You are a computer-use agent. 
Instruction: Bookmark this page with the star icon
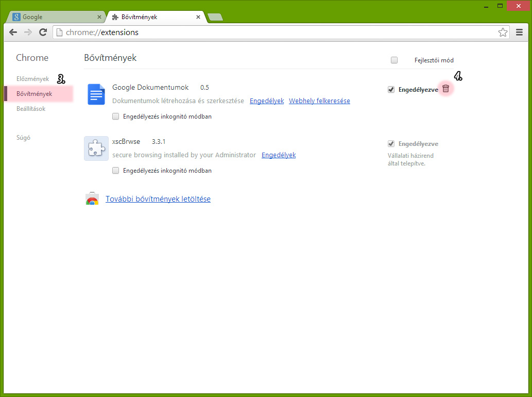(503, 32)
